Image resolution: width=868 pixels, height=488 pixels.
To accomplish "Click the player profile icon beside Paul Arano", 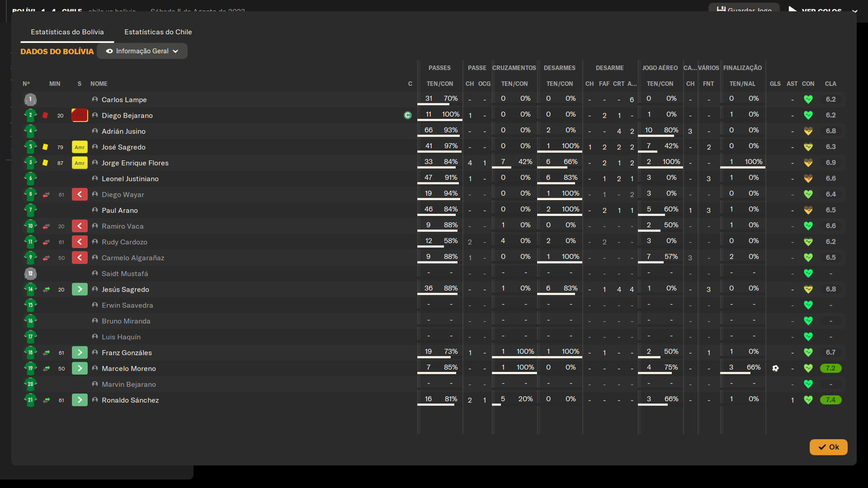I will [95, 210].
